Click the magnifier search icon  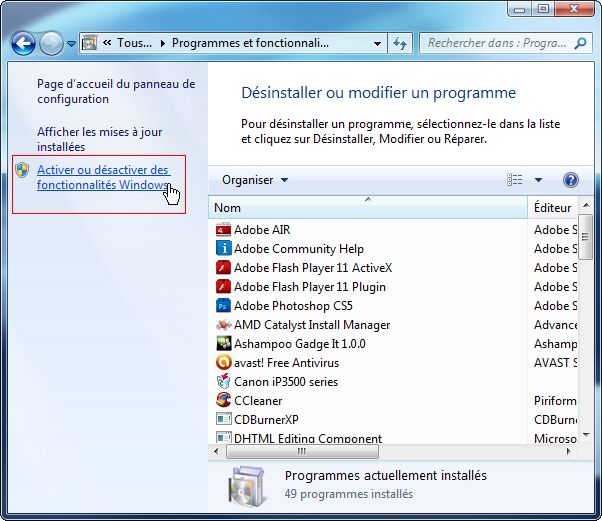pyautogui.click(x=580, y=43)
